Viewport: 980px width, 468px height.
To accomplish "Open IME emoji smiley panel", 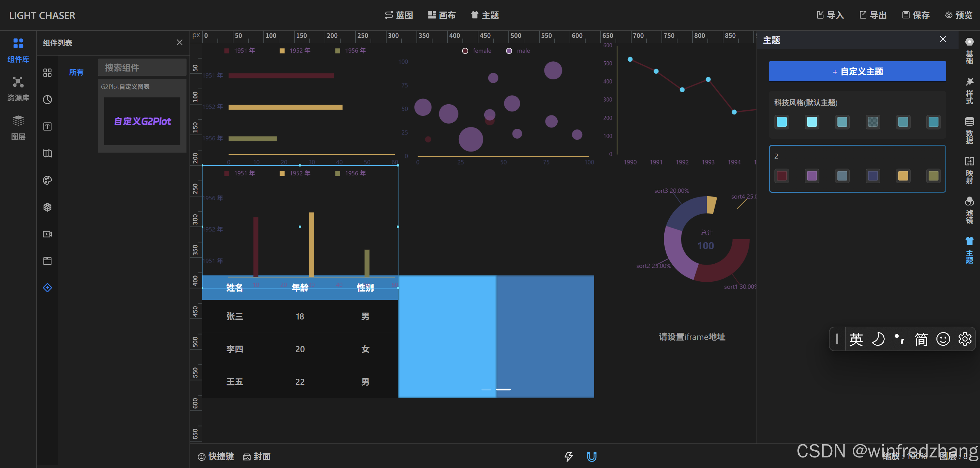I will (943, 339).
